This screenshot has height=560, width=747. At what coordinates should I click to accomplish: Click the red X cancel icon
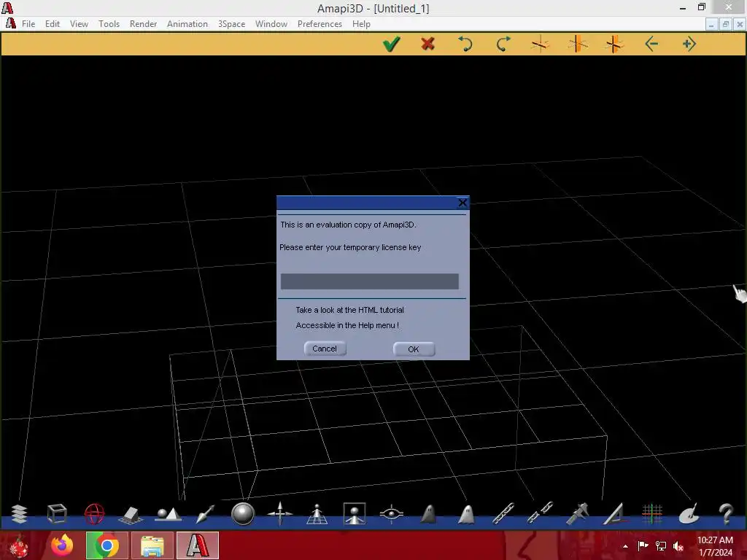(x=427, y=44)
